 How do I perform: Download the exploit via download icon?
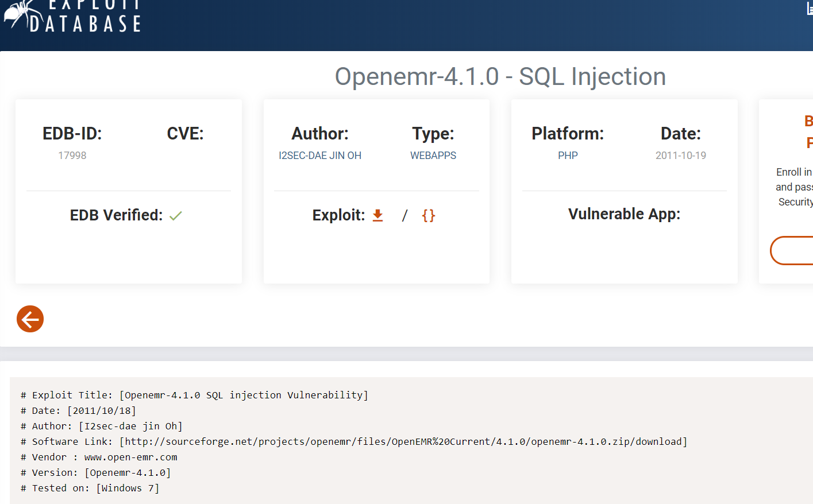click(377, 215)
